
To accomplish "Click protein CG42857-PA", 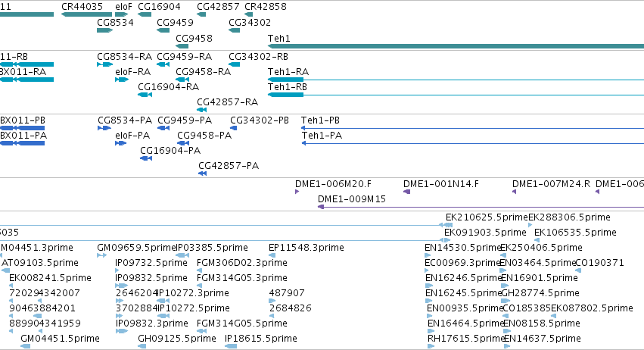I will tap(229, 166).
